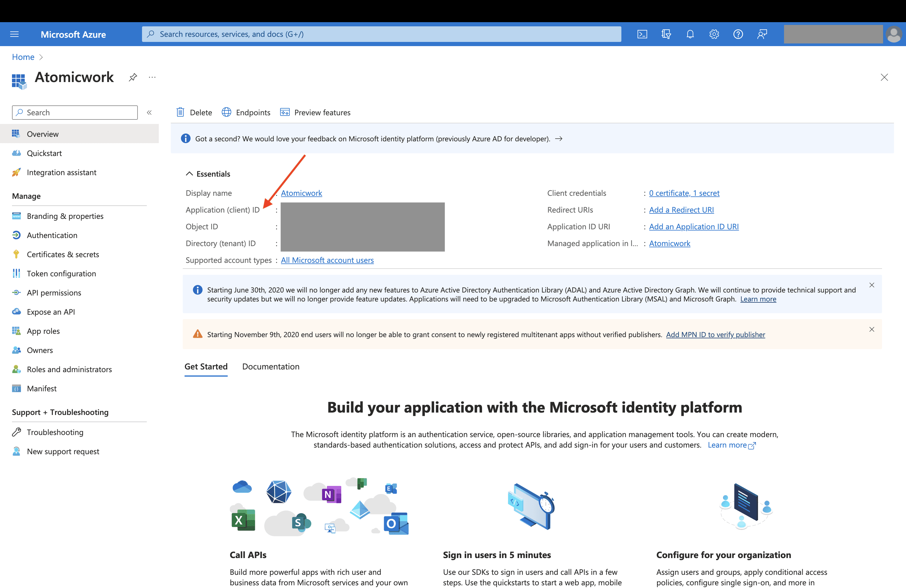The width and height of the screenshot is (906, 588).
Task: Click the Microsoft Azure portal title
Action: (73, 34)
